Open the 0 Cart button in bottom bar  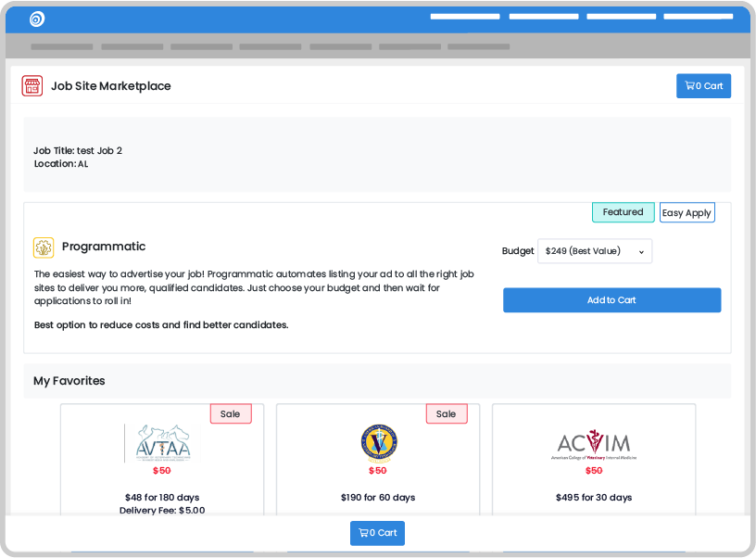377,533
